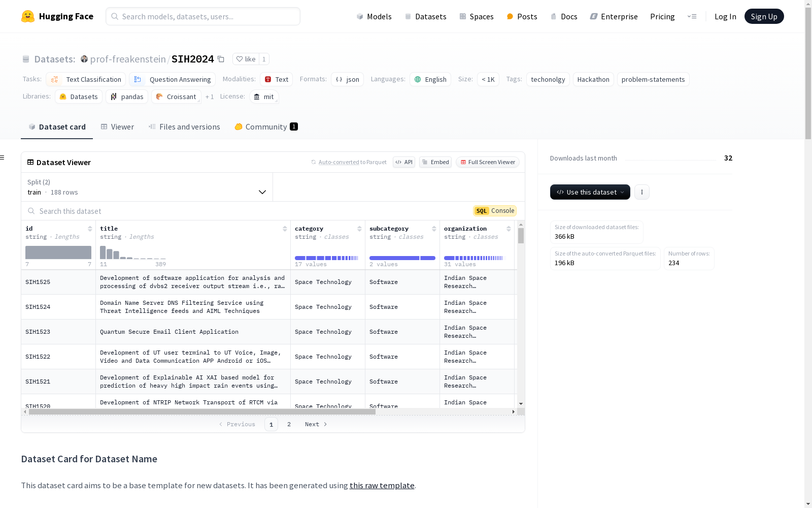812x508 pixels.
Task: Sort the category column
Action: [359, 229]
